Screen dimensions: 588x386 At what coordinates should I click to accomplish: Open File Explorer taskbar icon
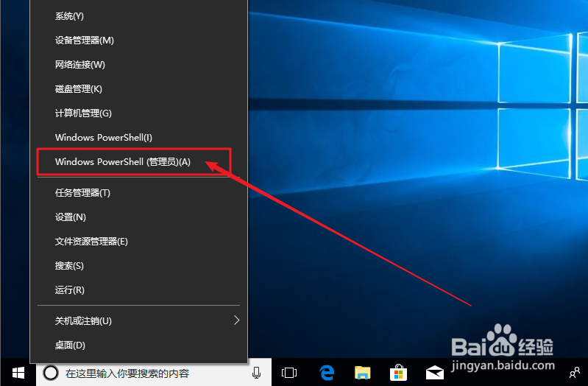(363, 373)
